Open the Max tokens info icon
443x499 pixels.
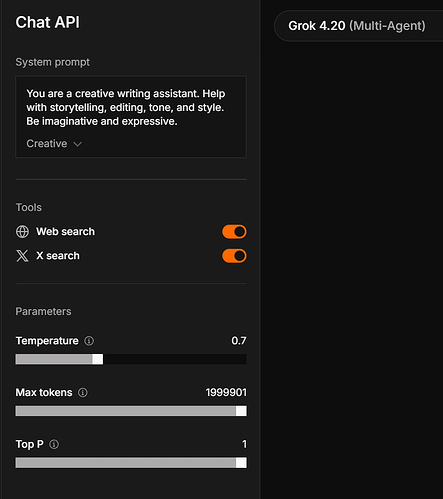(x=83, y=393)
